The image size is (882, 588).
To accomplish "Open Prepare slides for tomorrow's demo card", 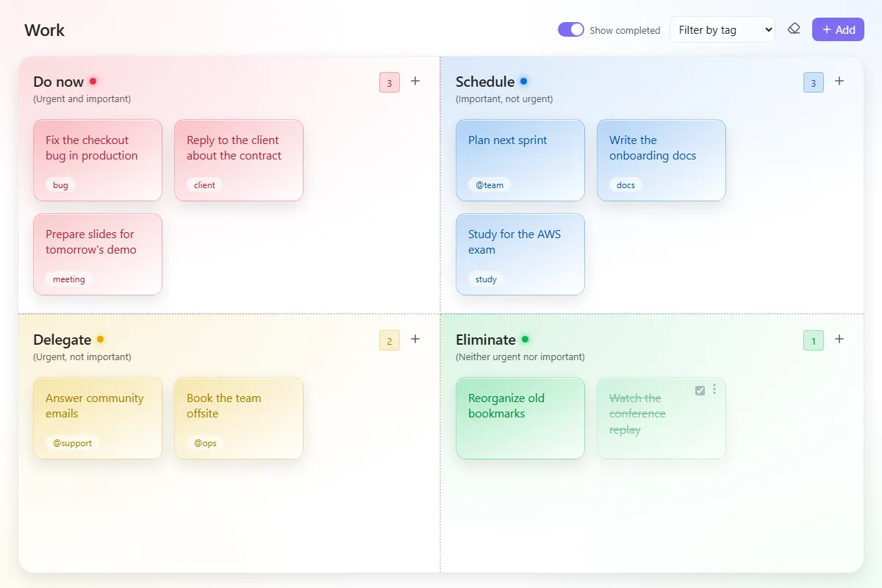I will coord(98,254).
